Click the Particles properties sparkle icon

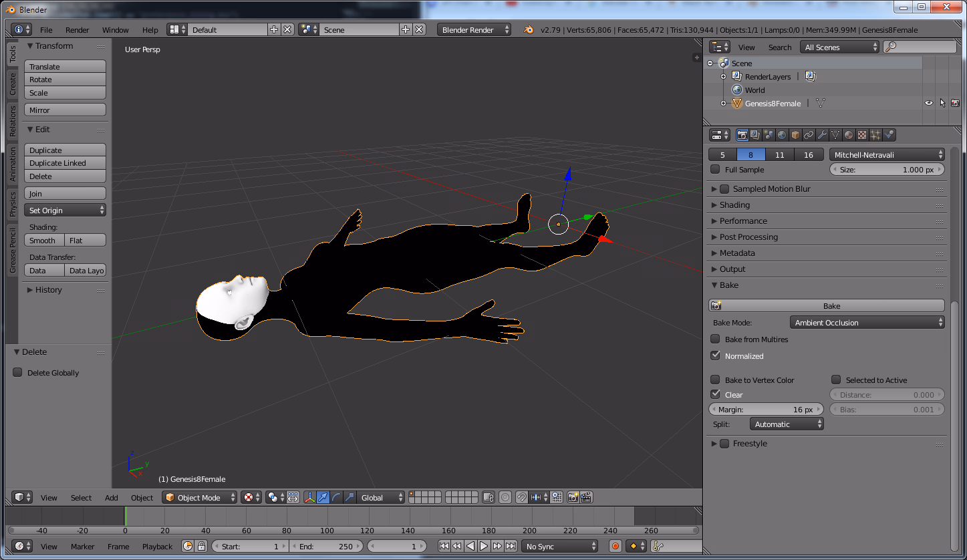pyautogui.click(x=875, y=135)
